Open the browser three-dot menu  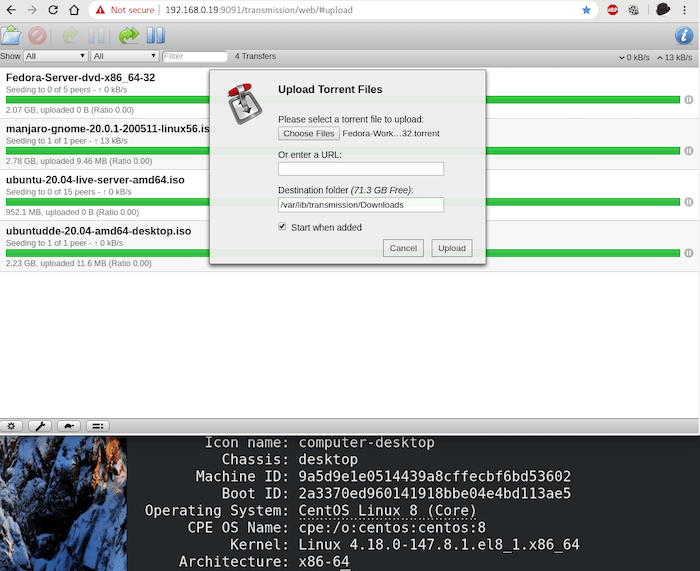684,10
